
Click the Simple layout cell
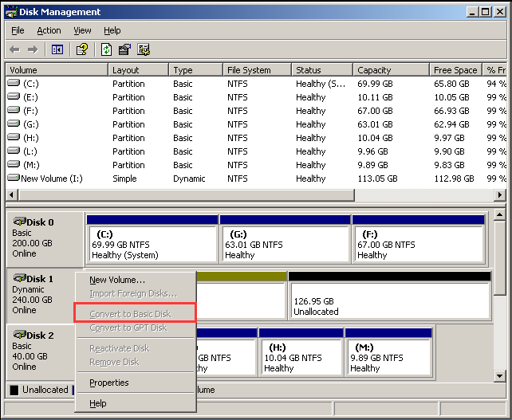pos(124,179)
